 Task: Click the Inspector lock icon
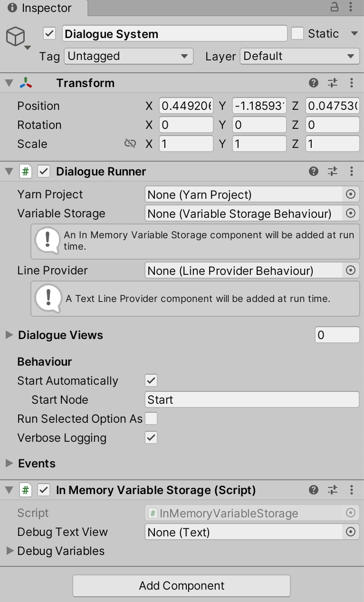point(335,7)
